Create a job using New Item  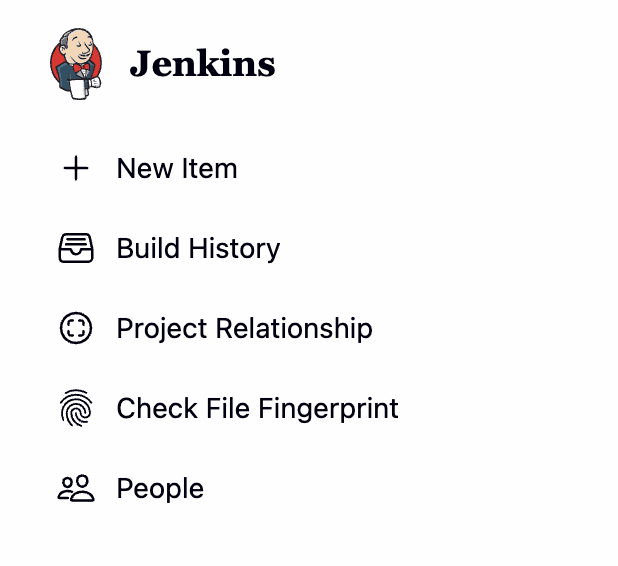[x=176, y=169]
